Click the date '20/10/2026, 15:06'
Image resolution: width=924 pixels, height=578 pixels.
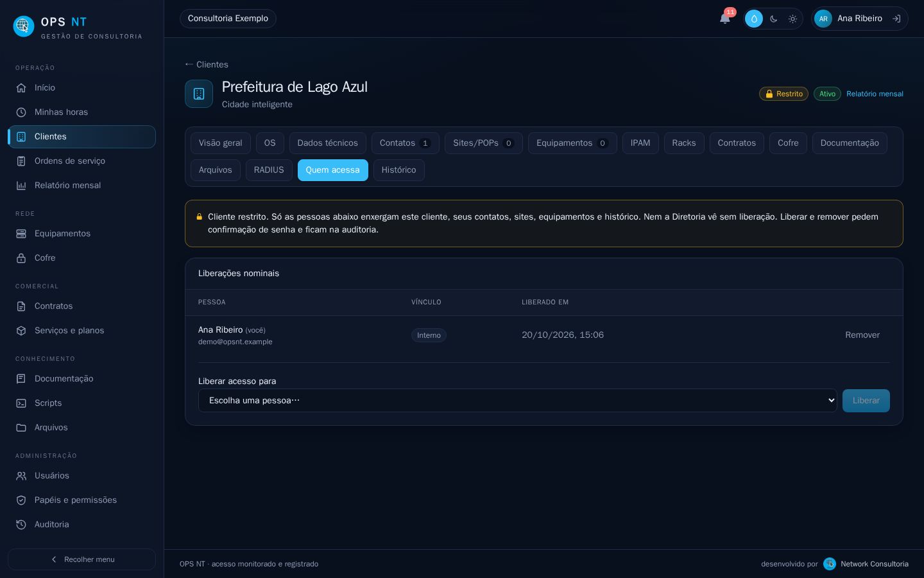click(x=563, y=335)
